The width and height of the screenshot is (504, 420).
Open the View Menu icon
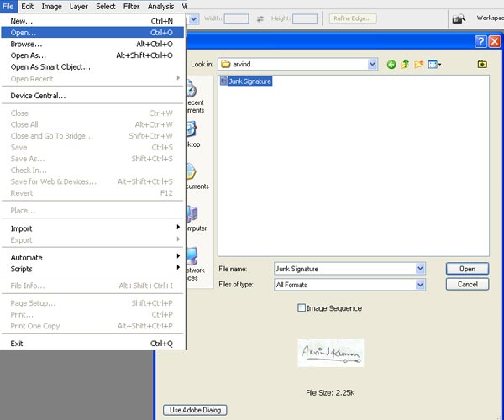pyautogui.click(x=434, y=65)
